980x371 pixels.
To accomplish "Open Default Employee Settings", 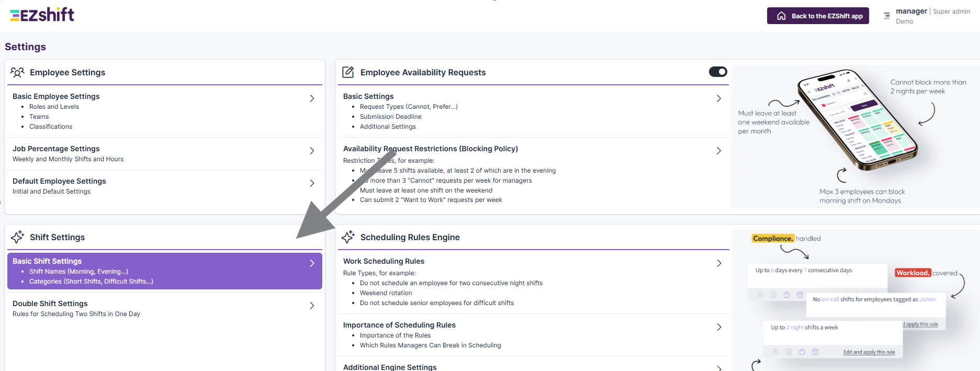I will (x=165, y=186).
